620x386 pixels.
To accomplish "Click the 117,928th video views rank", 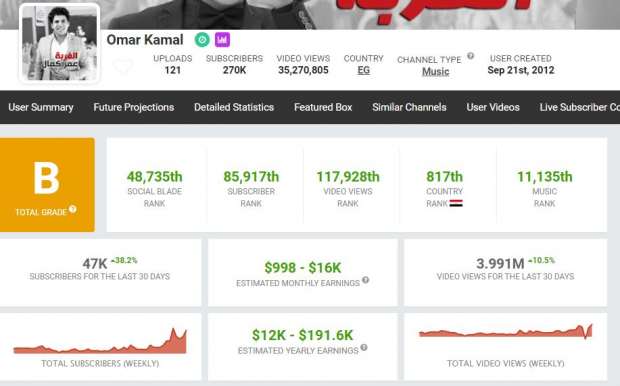I will click(x=348, y=176).
